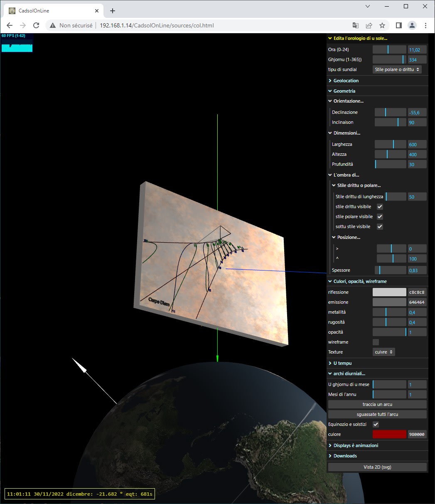The width and height of the screenshot is (435, 504).
Task: Click Stile drittu di lunghezza value 50
Action: [417, 197]
